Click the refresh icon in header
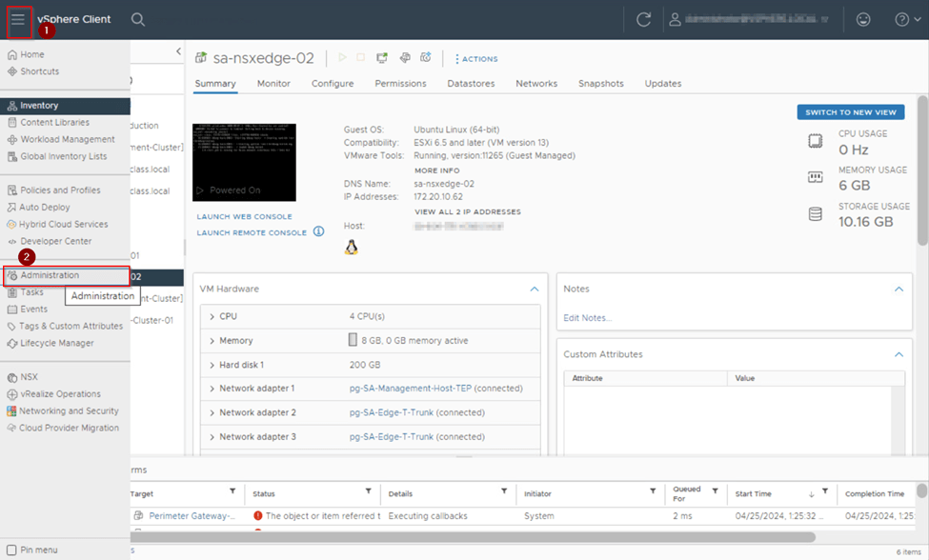The width and height of the screenshot is (929, 560). click(x=644, y=19)
